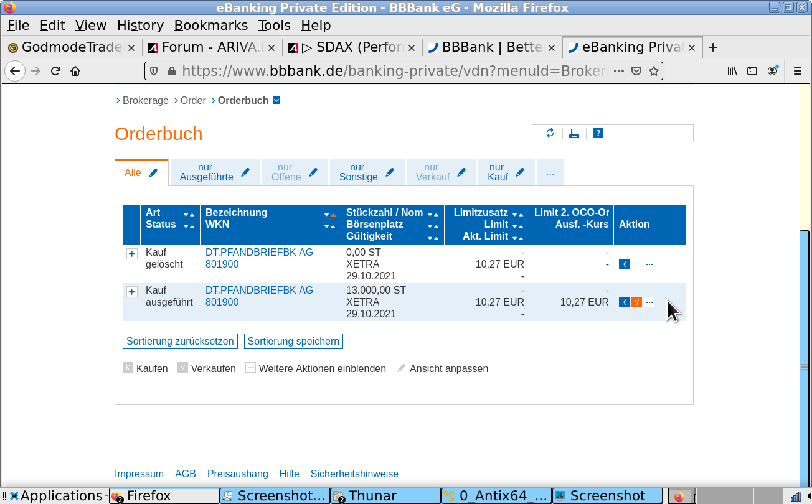Sort by Art column arrows
812x504 pixels.
pyautogui.click(x=189, y=215)
